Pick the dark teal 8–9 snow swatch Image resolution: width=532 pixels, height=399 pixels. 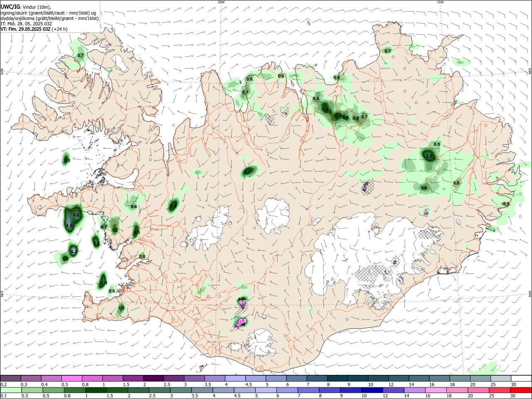[337, 378]
